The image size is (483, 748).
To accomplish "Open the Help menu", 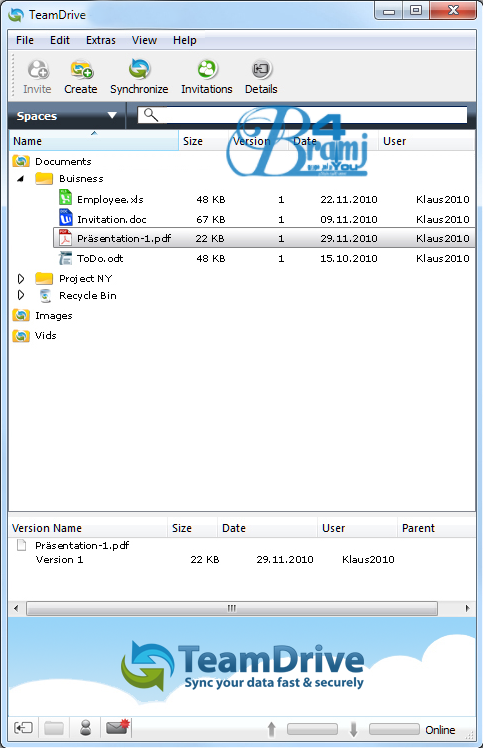I will click(185, 40).
